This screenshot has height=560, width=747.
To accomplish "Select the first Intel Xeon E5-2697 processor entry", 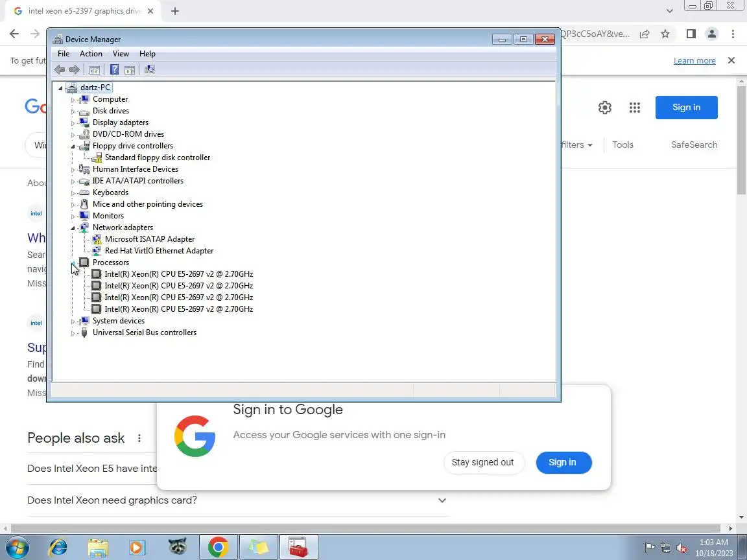I will (179, 274).
